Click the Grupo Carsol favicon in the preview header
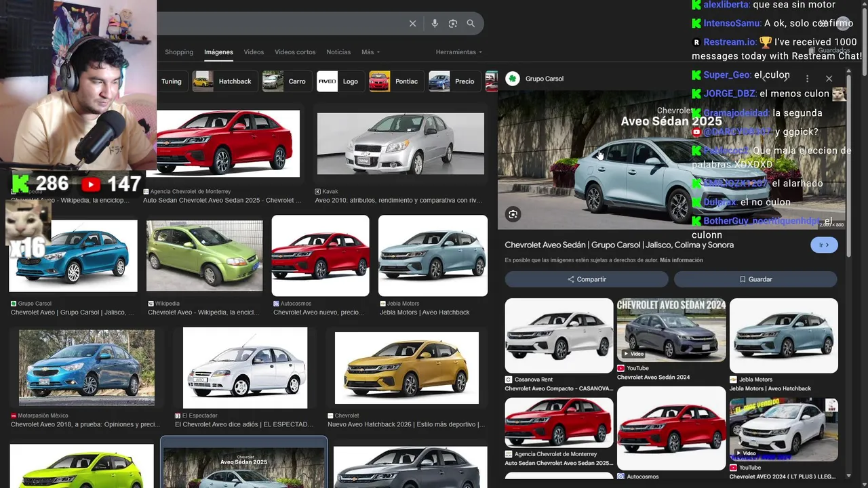Screen dimensions: 868x488 pos(513,79)
